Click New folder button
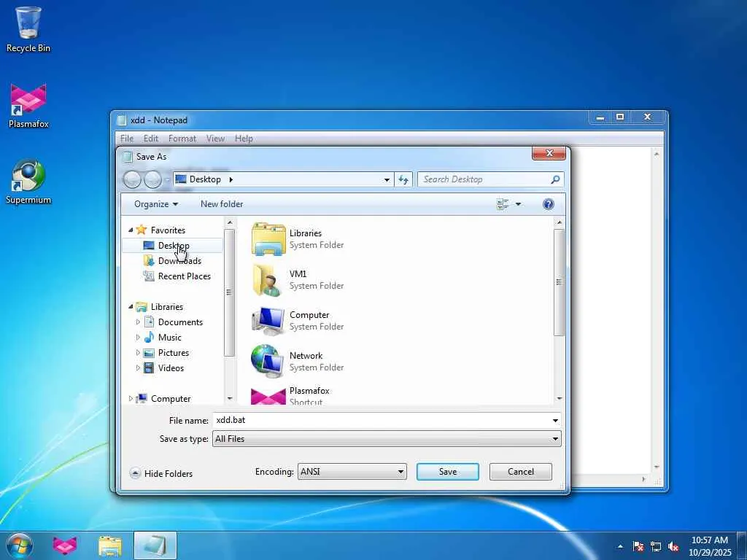This screenshot has height=560, width=747. click(x=222, y=204)
